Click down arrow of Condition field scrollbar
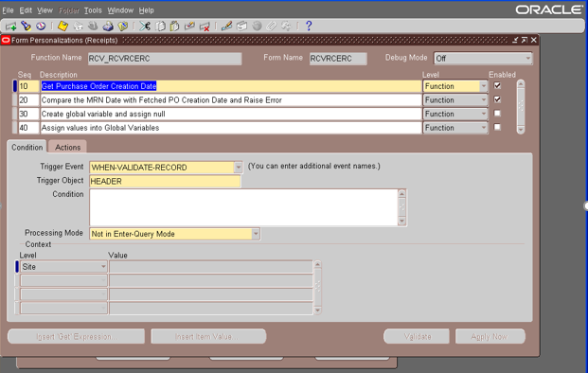The width and height of the screenshot is (588, 373). pos(402,222)
